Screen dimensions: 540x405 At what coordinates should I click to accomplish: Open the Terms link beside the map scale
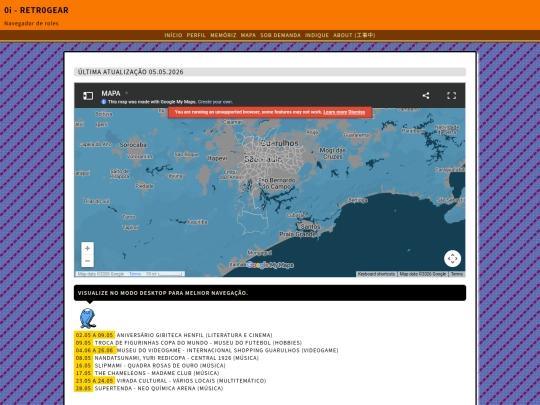coord(135,274)
